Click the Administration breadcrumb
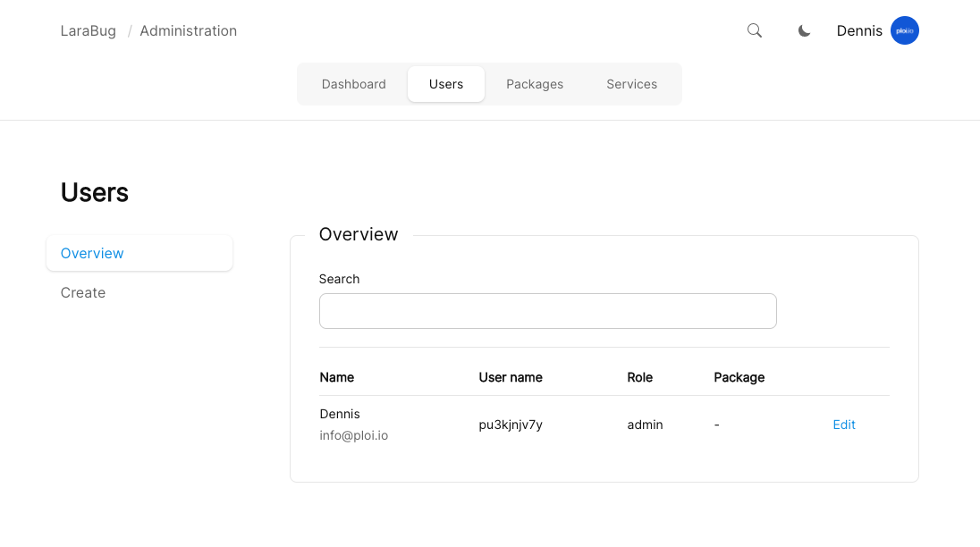The height and width of the screenshot is (547, 980). click(x=188, y=30)
